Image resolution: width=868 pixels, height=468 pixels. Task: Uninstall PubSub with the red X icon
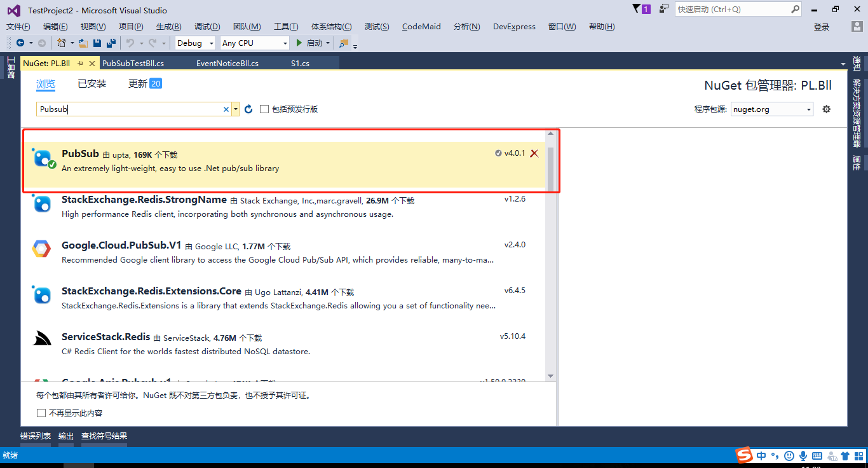coord(534,153)
